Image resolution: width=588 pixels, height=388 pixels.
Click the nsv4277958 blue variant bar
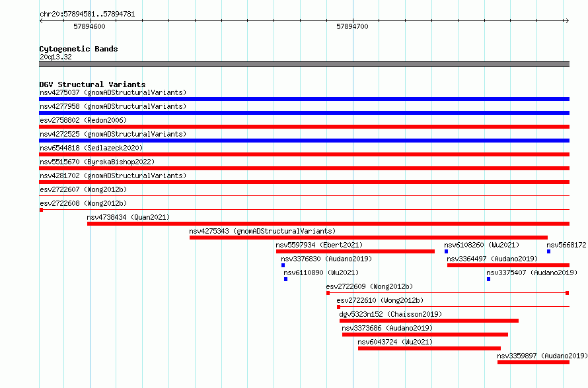coord(304,113)
